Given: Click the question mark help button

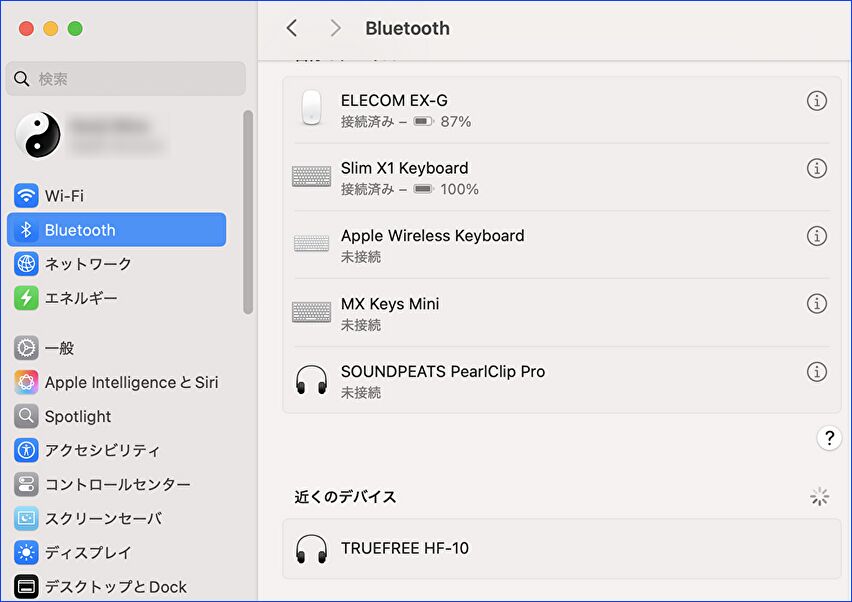Looking at the screenshot, I should [x=828, y=438].
